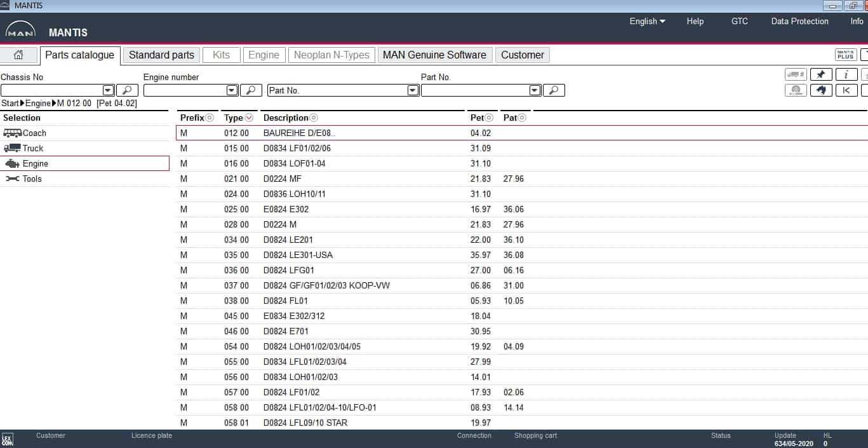Open the right Part No. dropdown arrow
Screen dimensions: 868x448
tap(535, 90)
